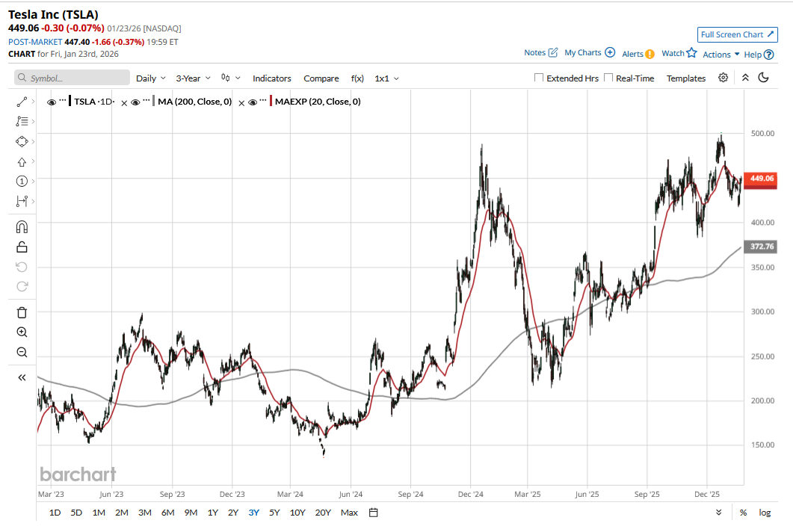Screen dimensions: 793x532
Task: Zoom out with the magnifier minus icon
Action: 22,353
